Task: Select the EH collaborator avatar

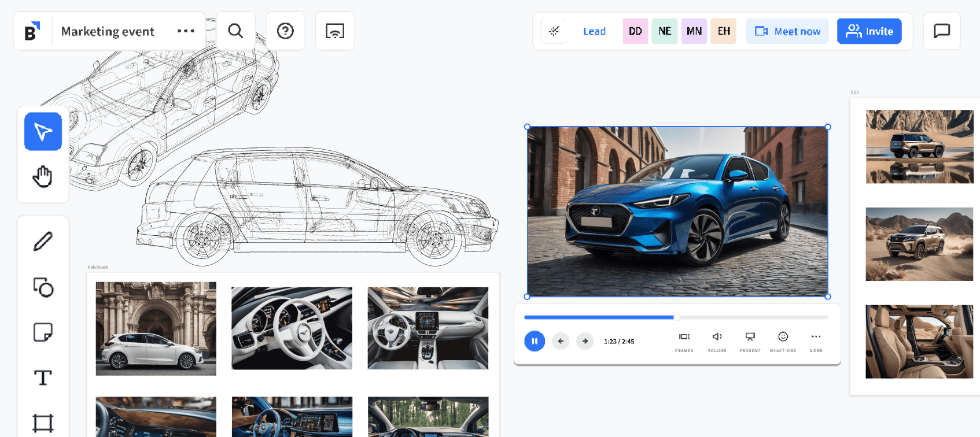Action: coord(724,31)
